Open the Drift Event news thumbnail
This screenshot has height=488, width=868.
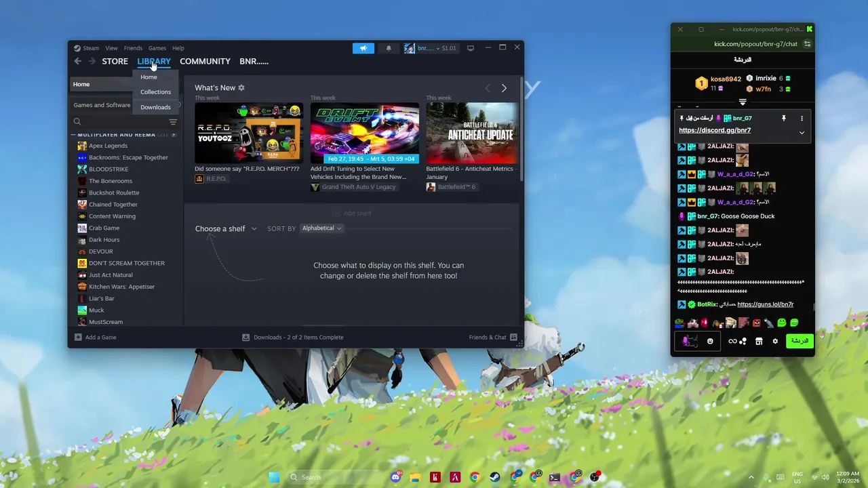[x=365, y=133]
